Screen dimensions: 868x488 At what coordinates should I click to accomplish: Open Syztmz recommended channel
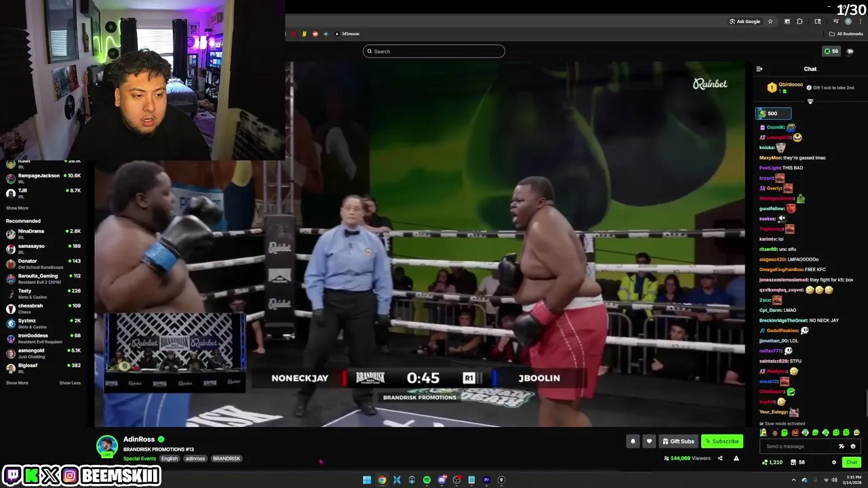(x=43, y=323)
